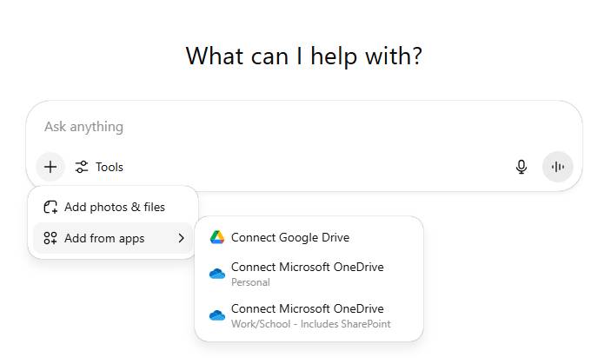This screenshot has width=611, height=364.
Task: Click the Add photos & files icon
Action: click(50, 207)
